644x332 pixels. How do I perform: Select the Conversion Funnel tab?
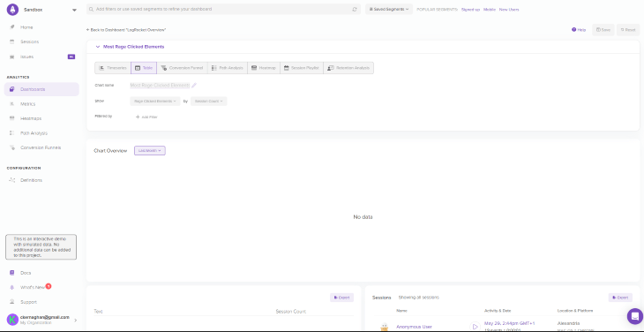click(x=183, y=68)
